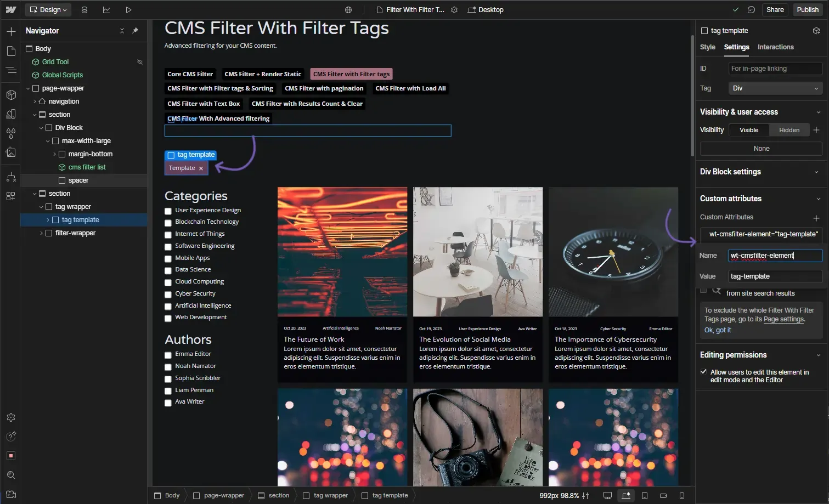
Task: Open CMS Filter with Load All link
Action: 410,88
